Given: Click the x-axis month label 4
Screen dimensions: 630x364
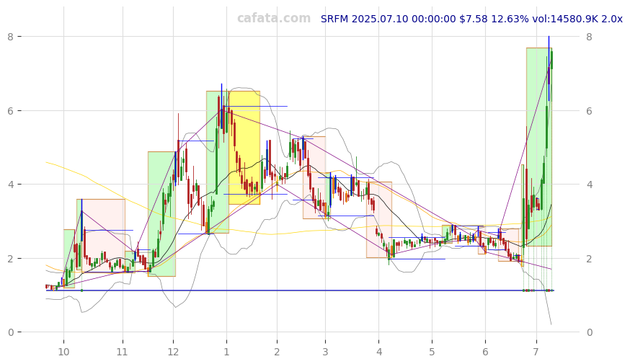Looking at the screenshot, I should point(379,352).
